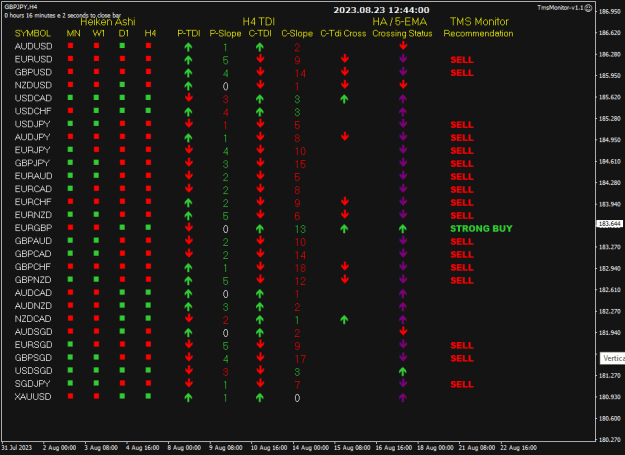Image resolution: width=625 pixels, height=455 pixels.
Task: Click the 186.950 price scale label
Action: click(x=610, y=12)
